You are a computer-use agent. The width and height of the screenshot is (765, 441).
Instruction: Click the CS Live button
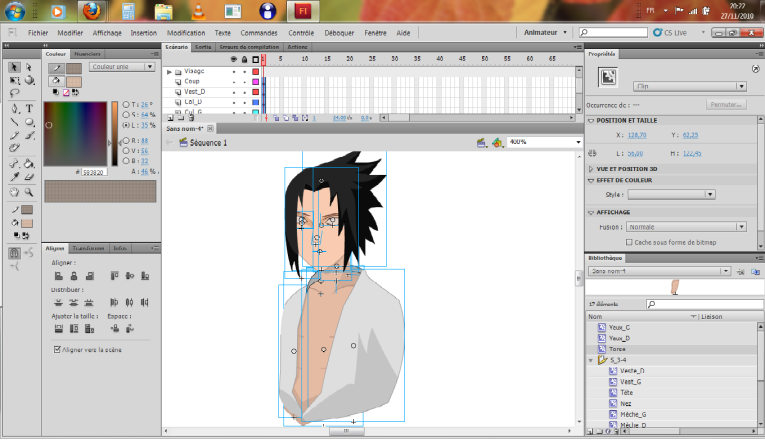tap(670, 33)
